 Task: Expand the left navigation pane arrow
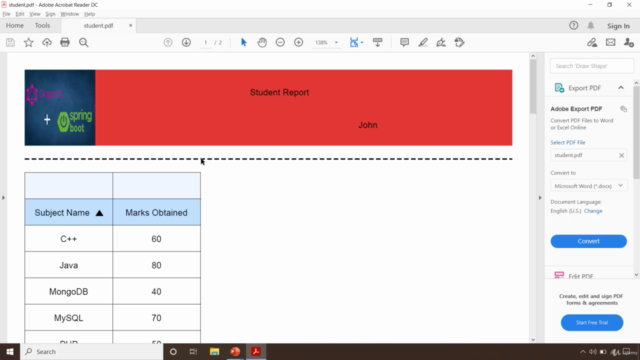(x=3, y=198)
